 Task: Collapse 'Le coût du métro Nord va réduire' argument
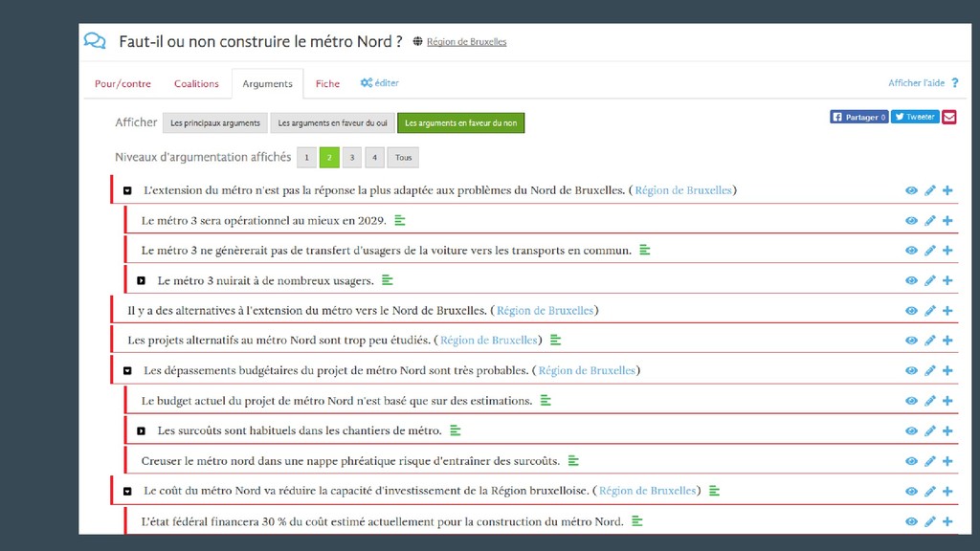127,492
